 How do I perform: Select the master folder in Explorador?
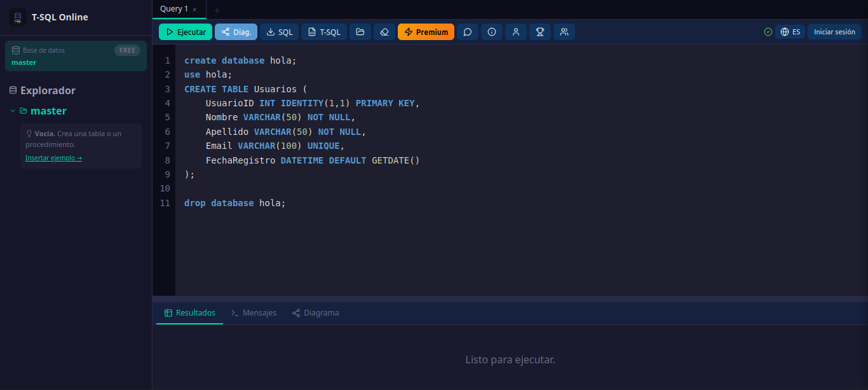[48, 111]
